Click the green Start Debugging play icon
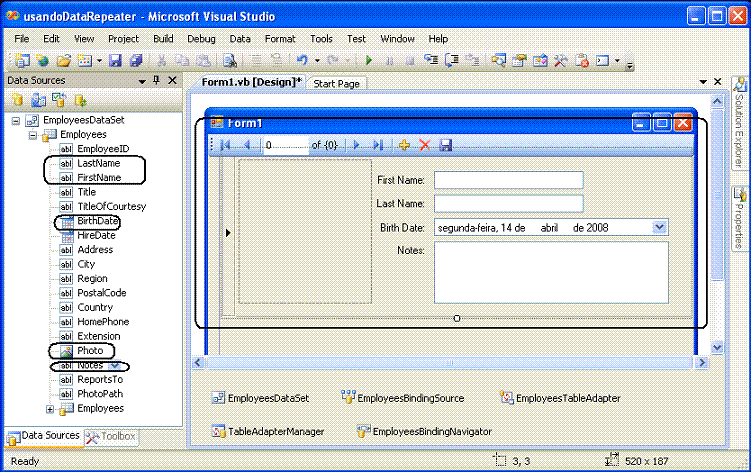 [369, 60]
